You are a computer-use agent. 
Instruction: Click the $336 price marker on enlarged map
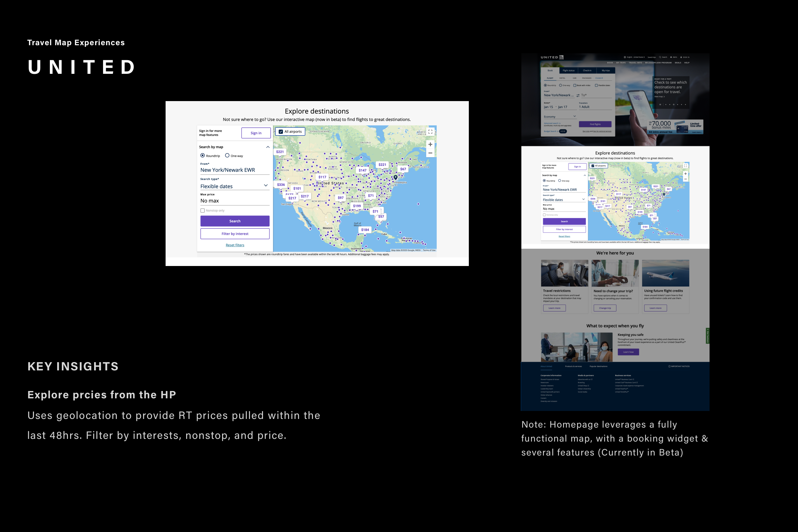point(281,185)
